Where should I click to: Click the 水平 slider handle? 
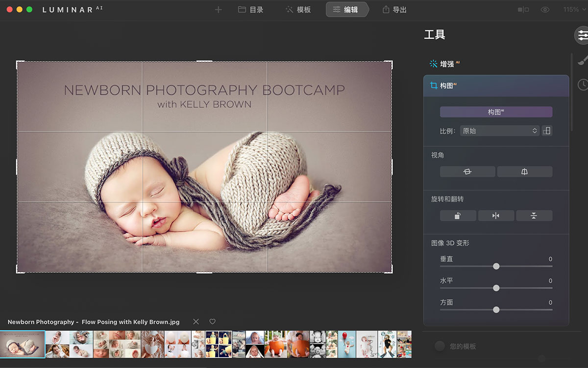496,288
